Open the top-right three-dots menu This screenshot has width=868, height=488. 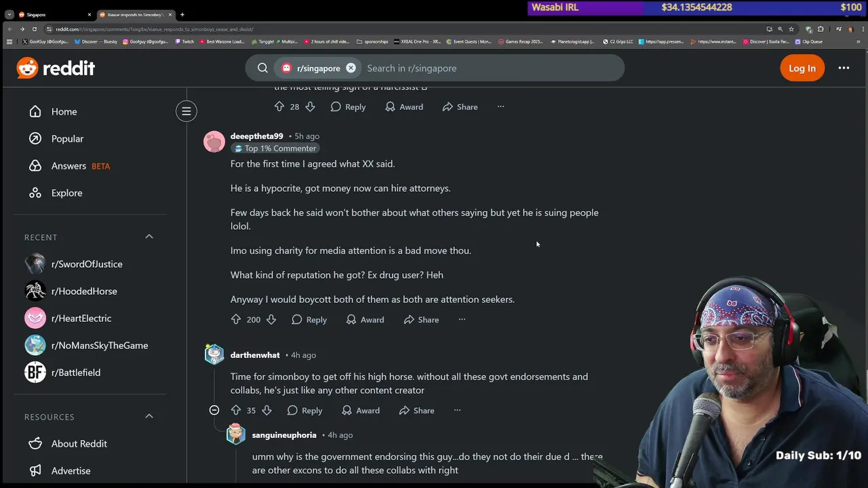coord(844,68)
